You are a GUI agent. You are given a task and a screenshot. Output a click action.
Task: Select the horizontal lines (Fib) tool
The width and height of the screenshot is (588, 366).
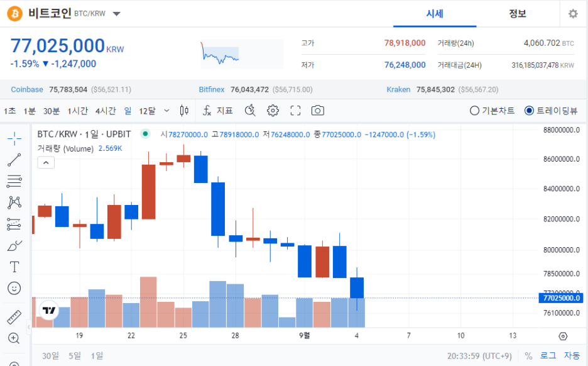pyautogui.click(x=14, y=181)
